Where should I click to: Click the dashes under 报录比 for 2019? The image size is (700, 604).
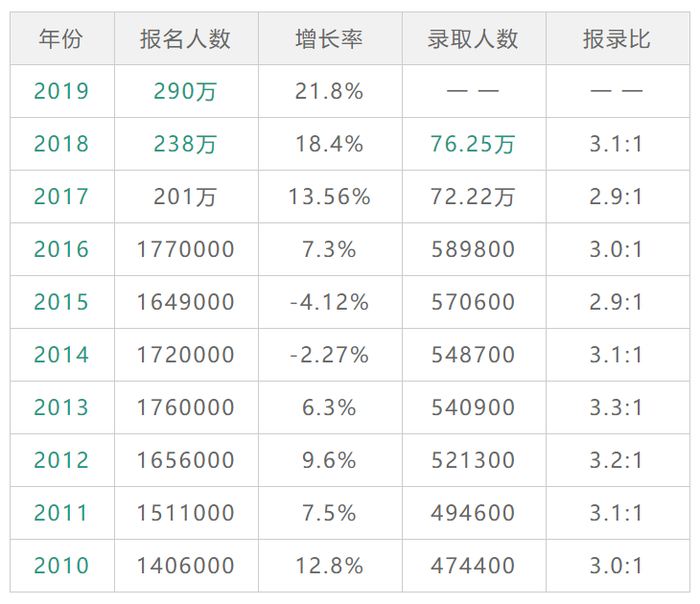click(617, 91)
